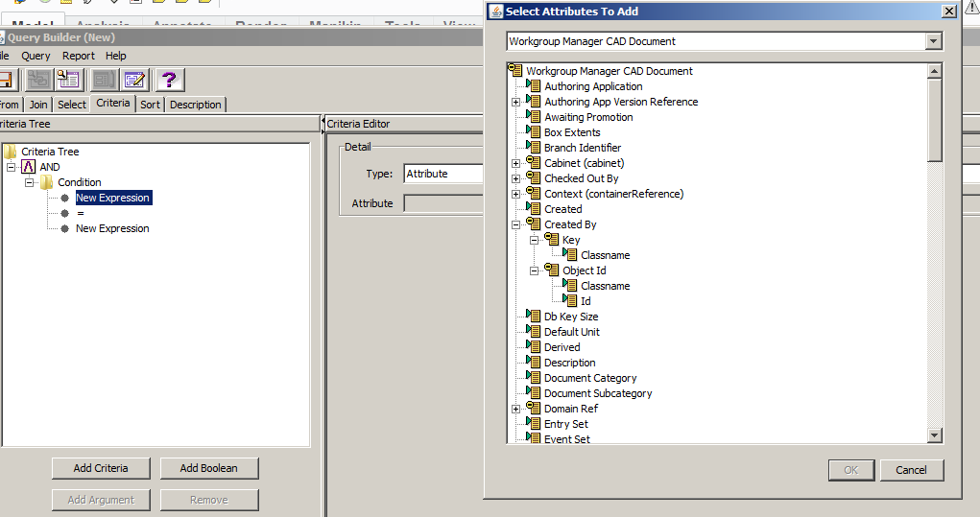
Task: Expand the Authoring App Version Reference node
Action: (x=515, y=102)
